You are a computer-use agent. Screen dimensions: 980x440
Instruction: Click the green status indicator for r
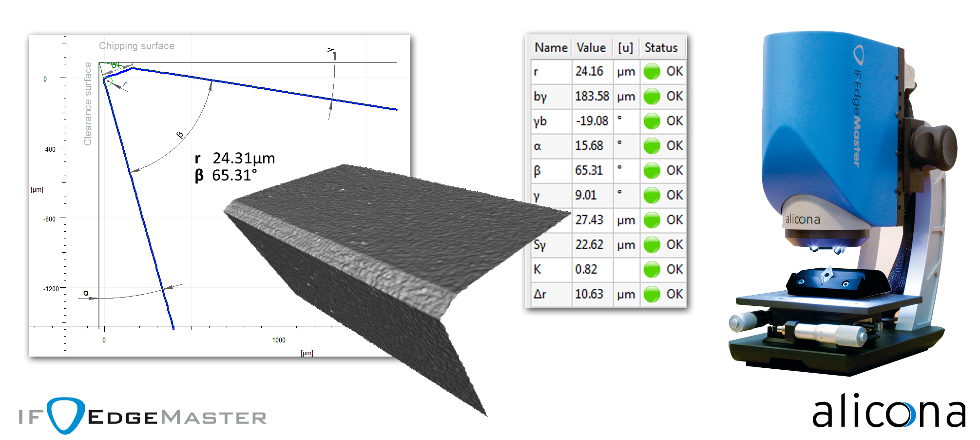(652, 72)
